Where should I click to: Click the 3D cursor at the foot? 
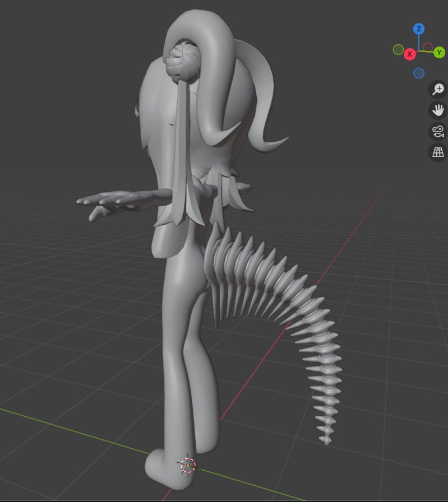(x=188, y=465)
